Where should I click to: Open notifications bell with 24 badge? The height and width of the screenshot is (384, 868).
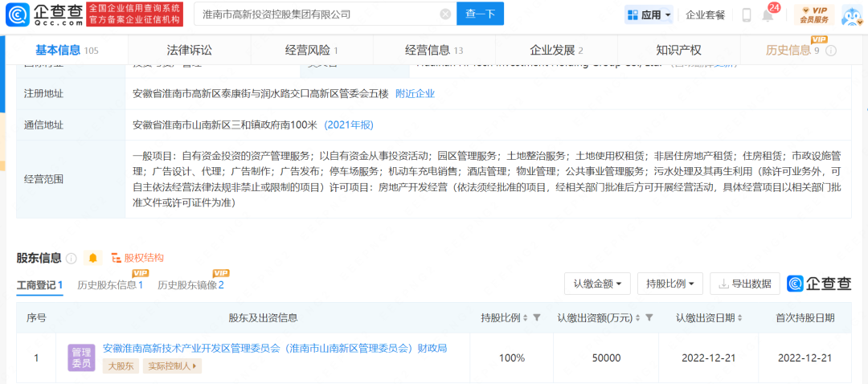(x=768, y=15)
